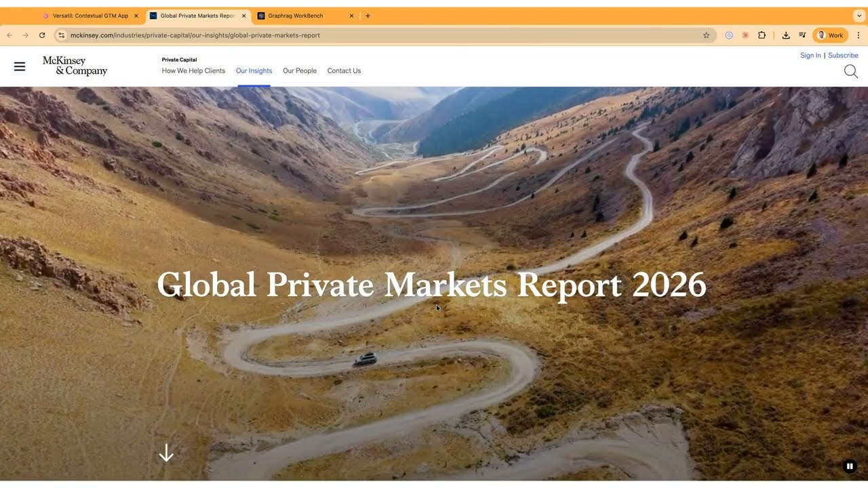868x488 pixels.
Task: Open the McKinsey hamburger menu
Action: 20,66
